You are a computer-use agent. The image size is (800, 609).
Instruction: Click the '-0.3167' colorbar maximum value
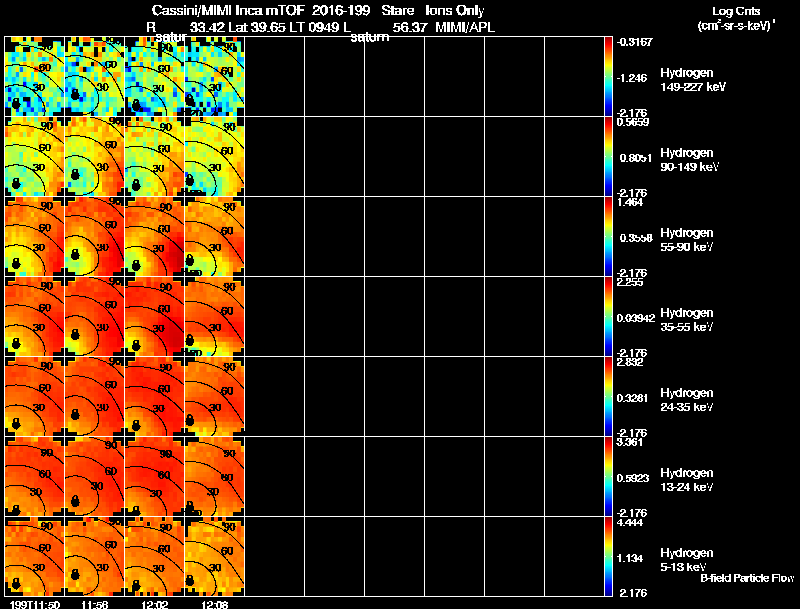634,42
